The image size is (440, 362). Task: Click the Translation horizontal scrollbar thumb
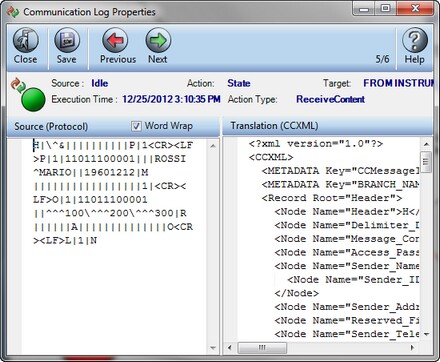tap(262, 348)
